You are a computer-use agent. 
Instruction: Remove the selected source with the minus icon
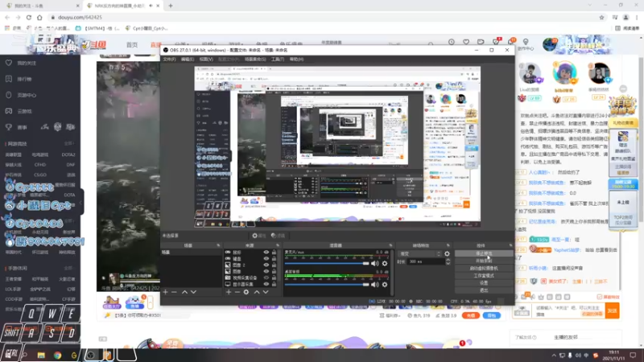[x=237, y=292]
